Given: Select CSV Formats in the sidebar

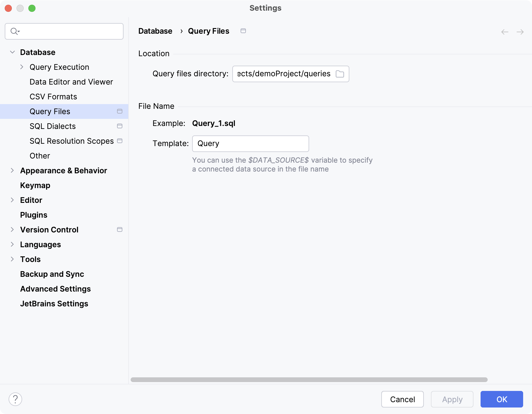Looking at the screenshot, I should coord(53,97).
